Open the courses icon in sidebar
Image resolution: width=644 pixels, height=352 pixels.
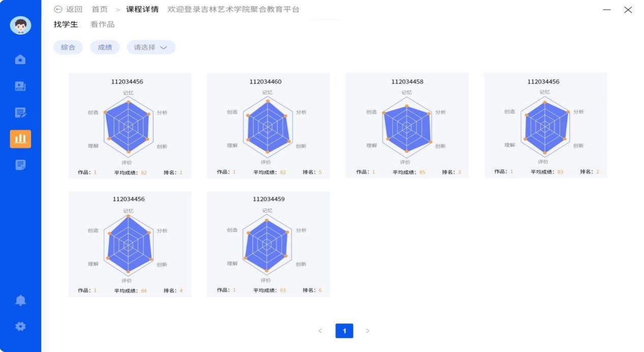(20, 86)
